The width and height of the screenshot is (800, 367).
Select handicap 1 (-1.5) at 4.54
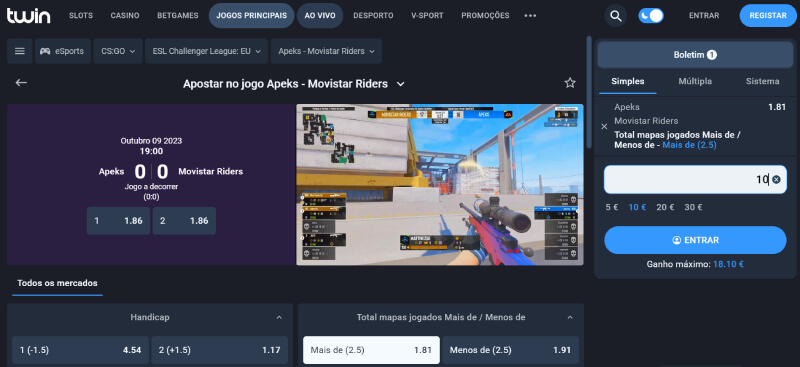click(81, 350)
